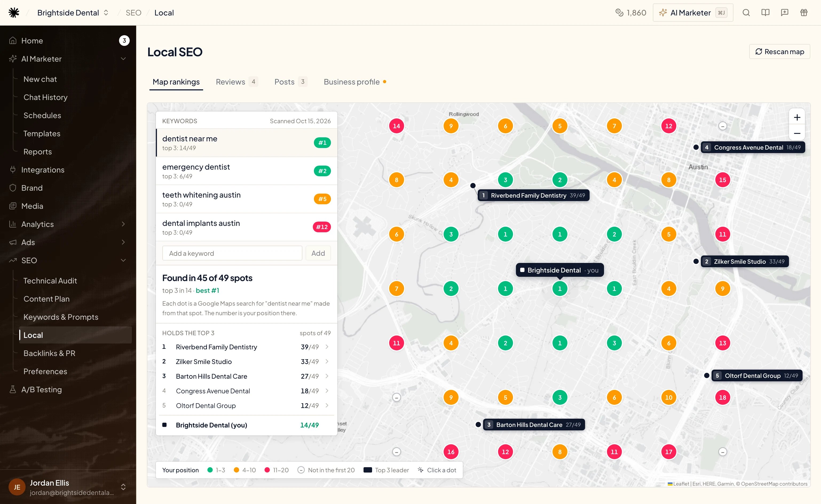Viewport: 821px width, 504px height.
Task: Go to Brand section
Action: click(x=68, y=188)
